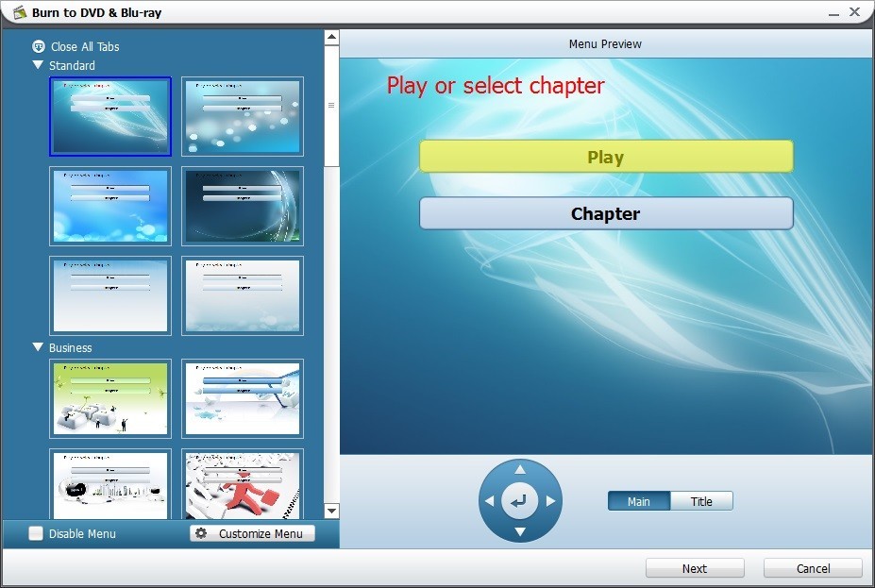
Task: Click the scrollbar down arrow in template panel
Action: coord(331,511)
